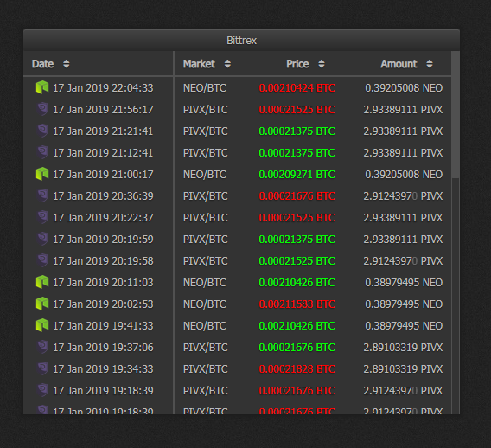Select NEO/BTC market on the 20:02:53 row
This screenshot has height=448, width=491.
pyautogui.click(x=205, y=304)
